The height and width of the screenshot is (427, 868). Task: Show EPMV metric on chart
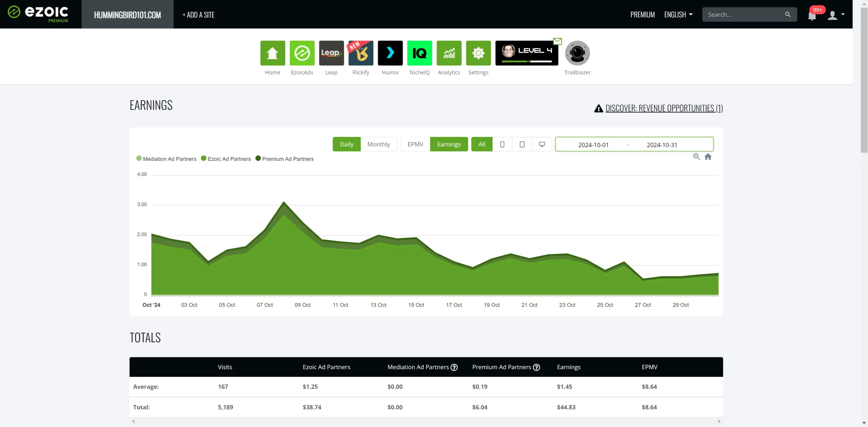415,144
